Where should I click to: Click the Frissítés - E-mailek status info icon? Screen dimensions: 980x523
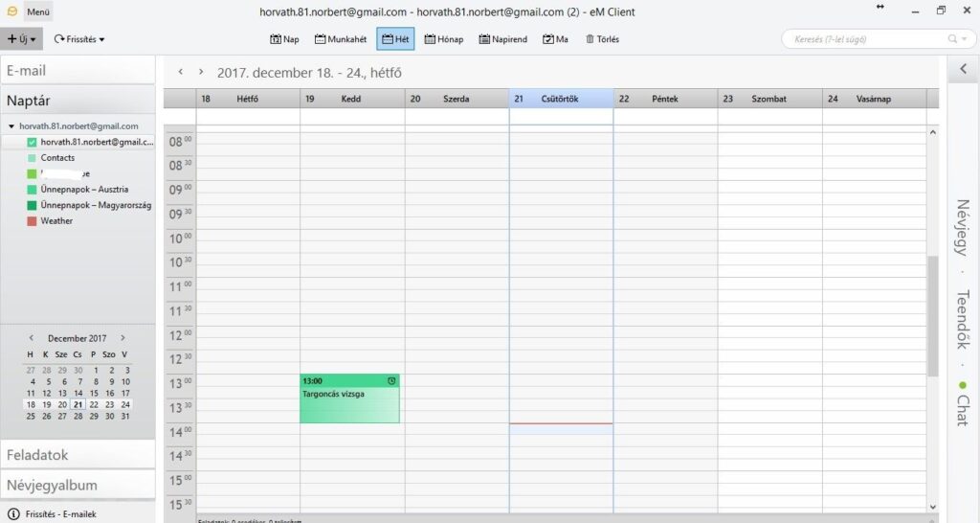click(13, 513)
